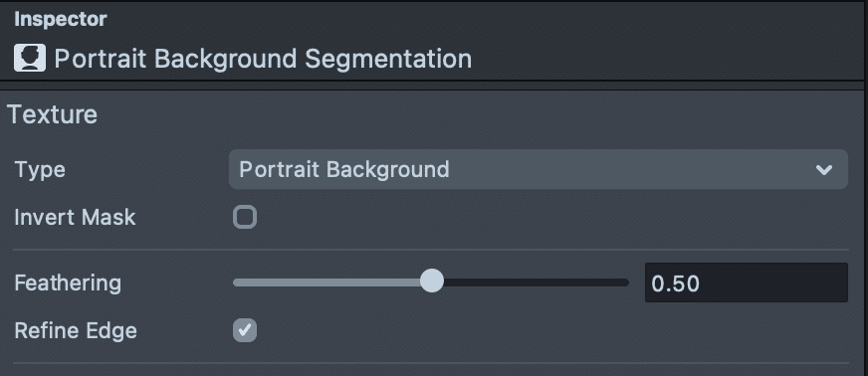Click the Feathering value field showing 0.50
The image size is (868, 376).
pyautogui.click(x=747, y=282)
